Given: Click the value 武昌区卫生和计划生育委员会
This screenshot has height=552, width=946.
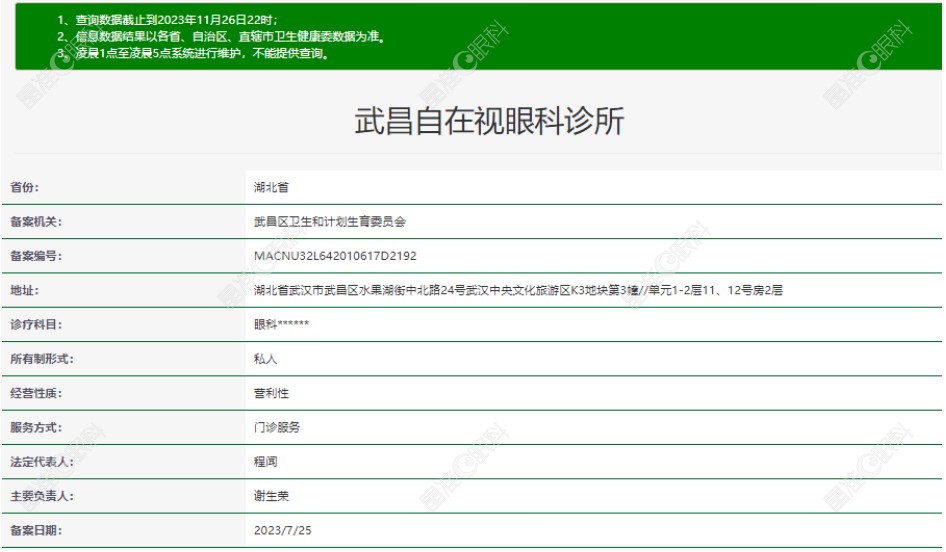Looking at the screenshot, I should (329, 222).
